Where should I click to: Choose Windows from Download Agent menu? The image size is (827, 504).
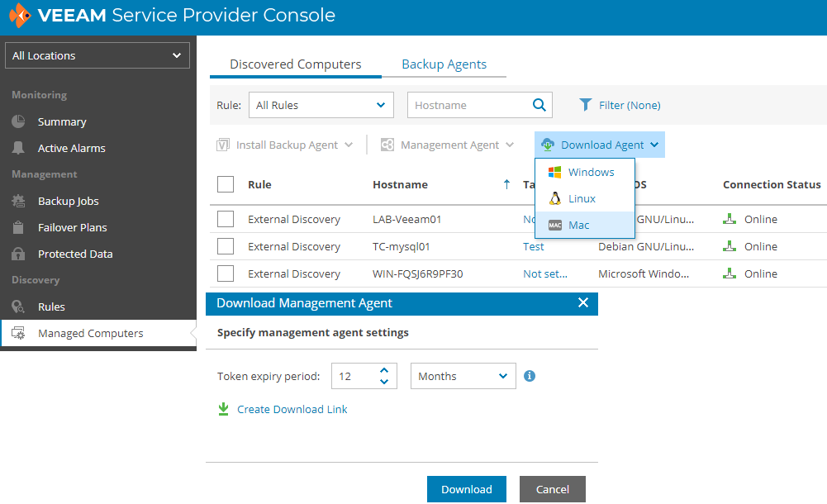585,172
